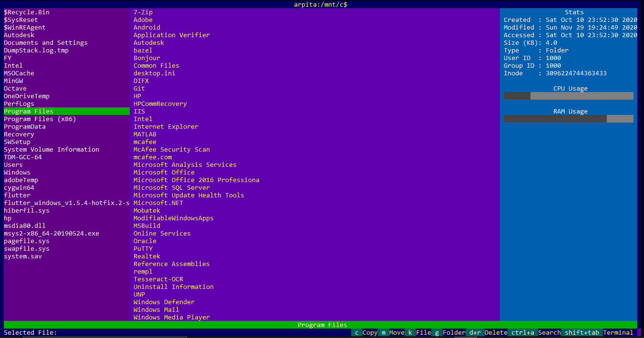Click the Common Files entry
Image resolution: width=644 pixels, height=338 pixels.
156,65
